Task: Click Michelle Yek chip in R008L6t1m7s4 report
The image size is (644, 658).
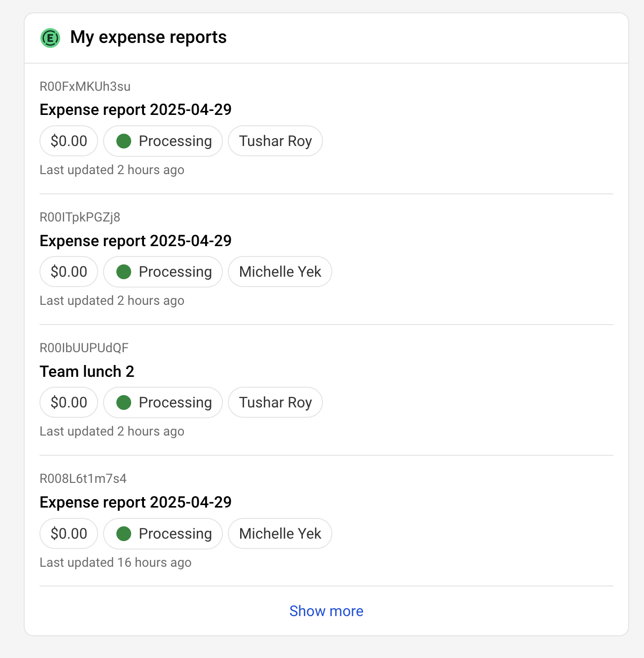Action: [x=280, y=534]
